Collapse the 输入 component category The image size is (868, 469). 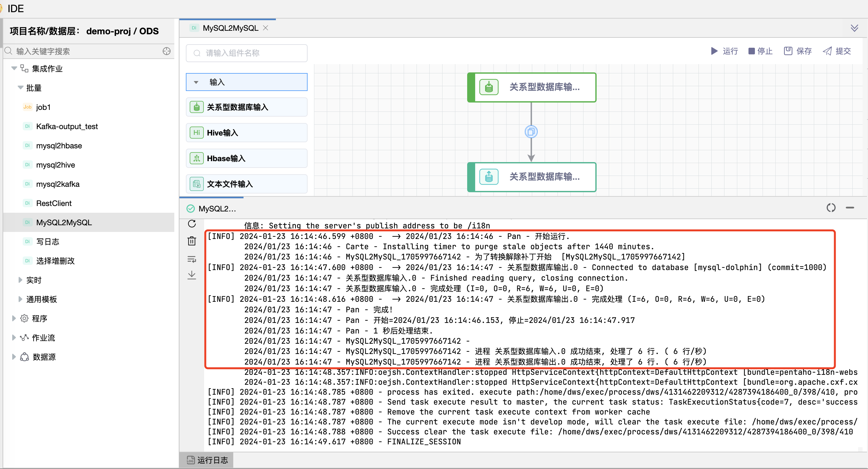pyautogui.click(x=196, y=82)
